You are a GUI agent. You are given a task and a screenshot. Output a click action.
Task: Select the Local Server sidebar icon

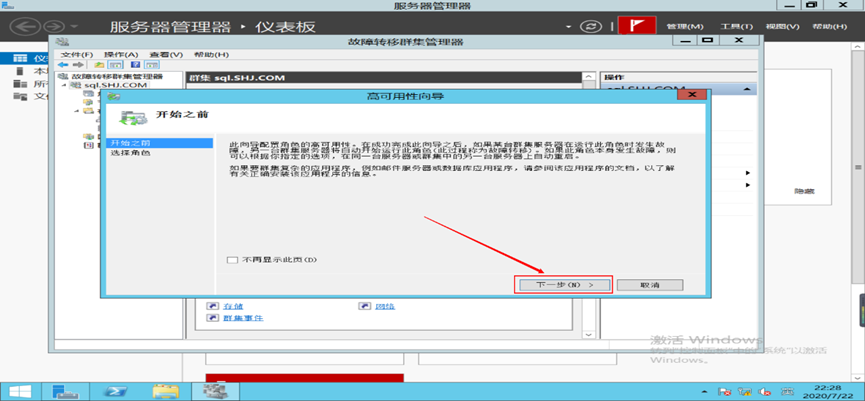click(20, 71)
